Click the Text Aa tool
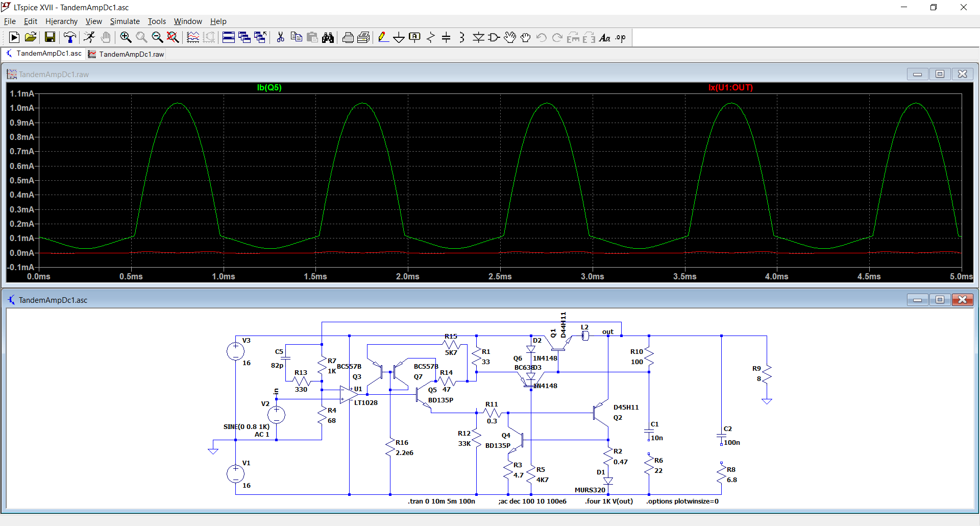The width and height of the screenshot is (980, 526). (x=605, y=37)
